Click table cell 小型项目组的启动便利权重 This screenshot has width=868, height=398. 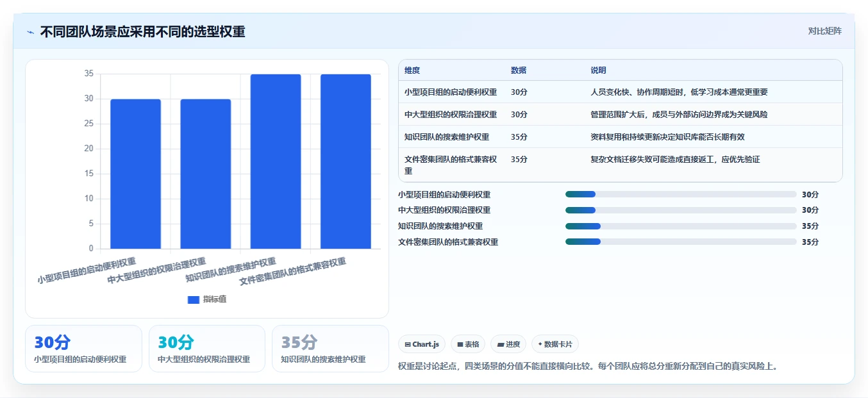pos(451,92)
